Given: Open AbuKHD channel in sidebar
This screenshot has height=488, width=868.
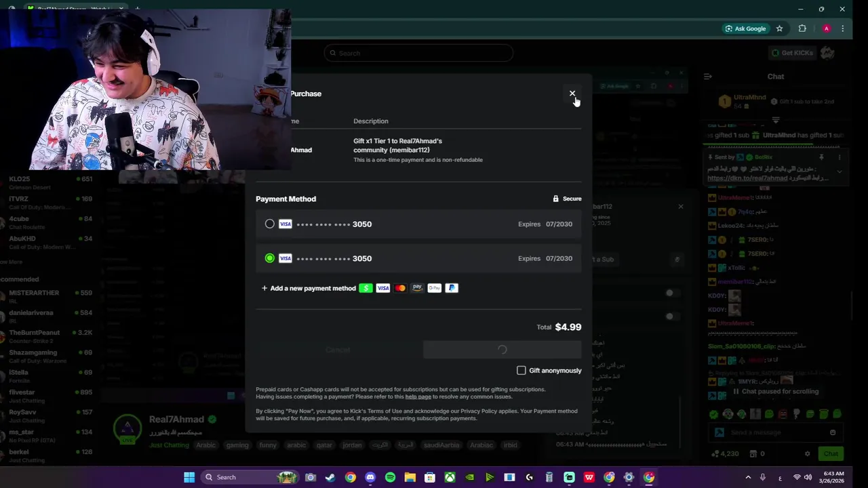Looking at the screenshot, I should [47, 242].
